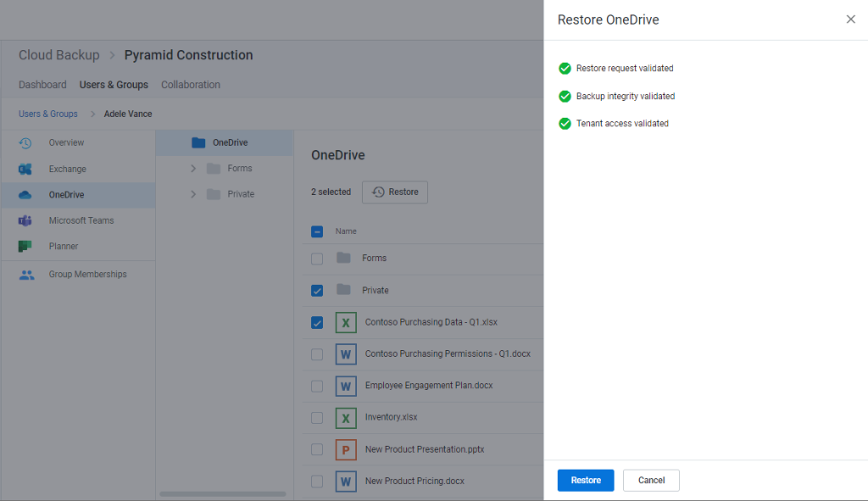Click the Pyramid Construction breadcrumb title

pos(189,55)
